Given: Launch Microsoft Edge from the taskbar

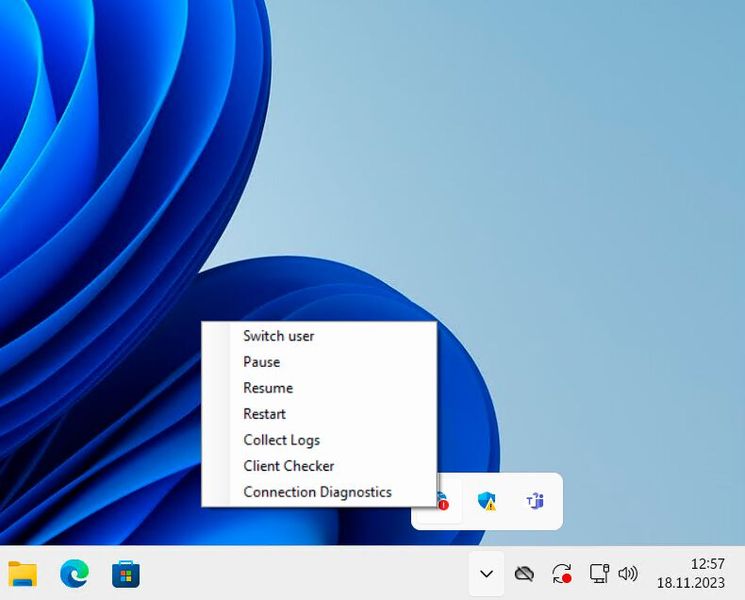Looking at the screenshot, I should [x=74, y=574].
